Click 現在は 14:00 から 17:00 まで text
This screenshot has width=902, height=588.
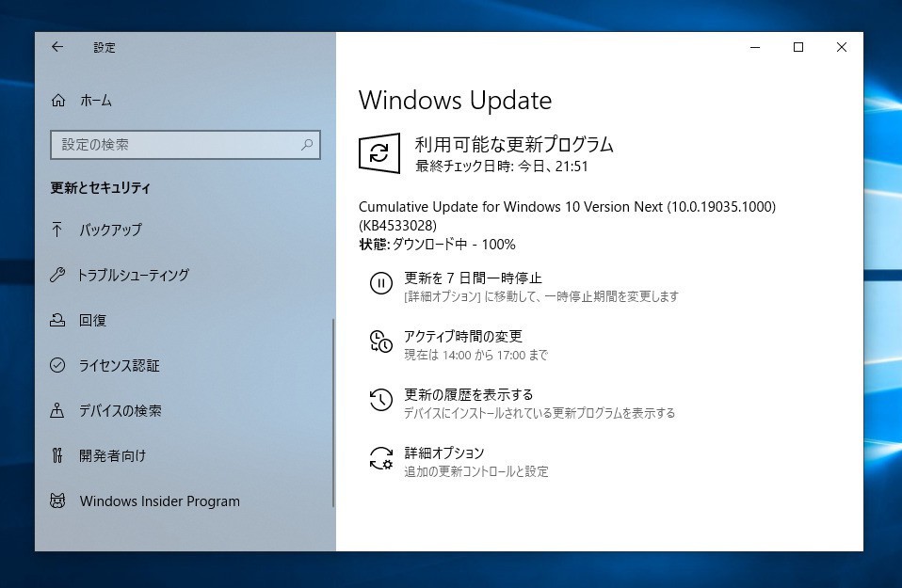coord(475,356)
